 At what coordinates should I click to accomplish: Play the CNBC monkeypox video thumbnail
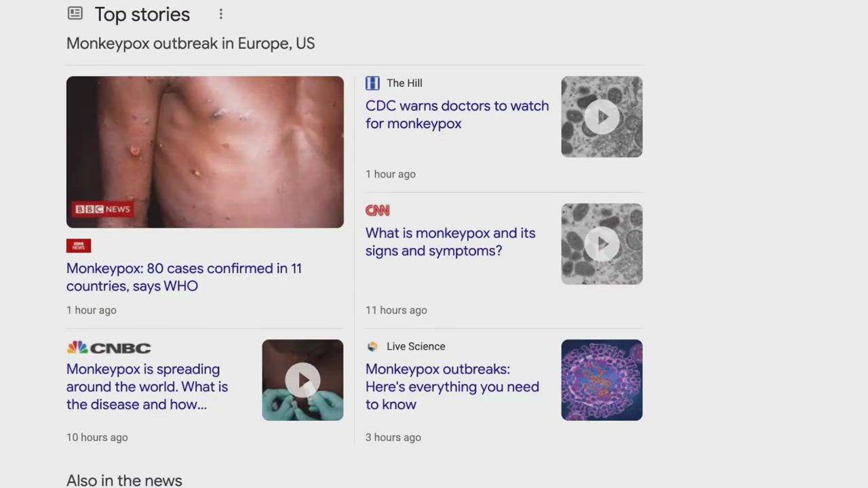[302, 380]
